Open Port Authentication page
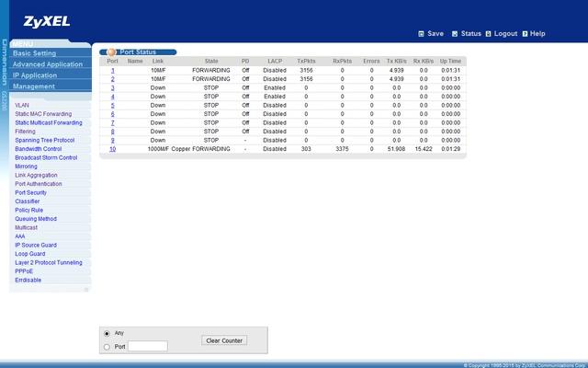This screenshot has width=588, height=368. [39, 184]
